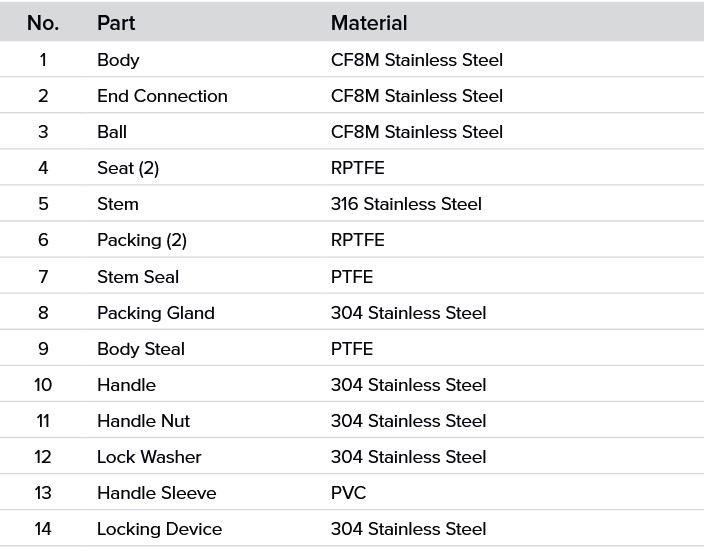Click the Handle part in row 10

(127, 385)
